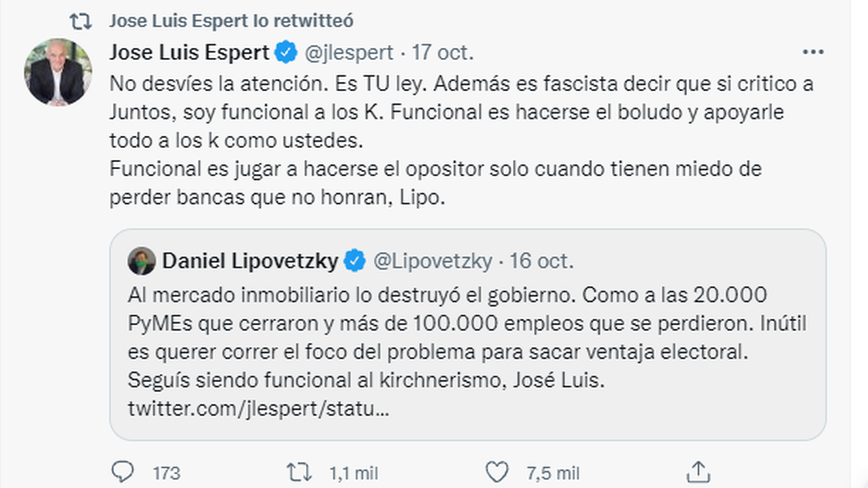Open Jose Luis Espert's profile photo

coord(59,72)
